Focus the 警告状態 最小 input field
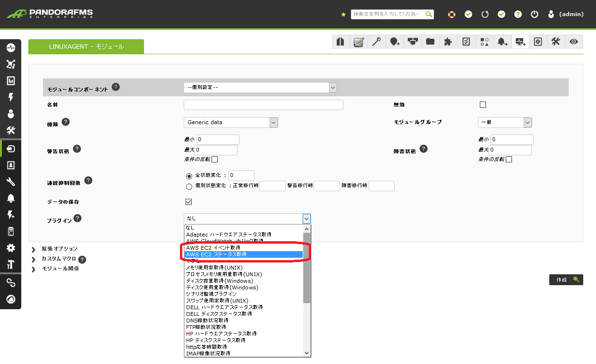This screenshot has width=596, height=364. tap(217, 140)
